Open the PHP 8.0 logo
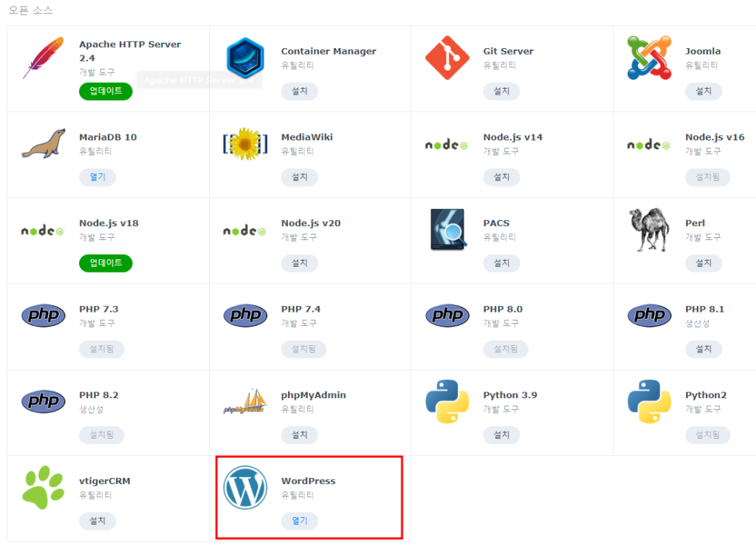The height and width of the screenshot is (546, 756). (x=447, y=315)
